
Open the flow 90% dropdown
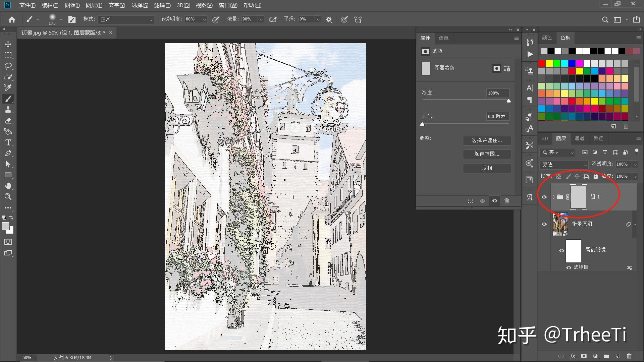pyautogui.click(x=261, y=19)
